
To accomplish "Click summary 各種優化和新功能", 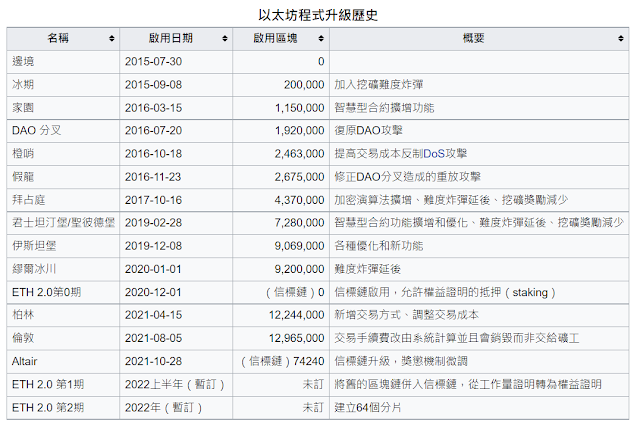I will 379,246.
